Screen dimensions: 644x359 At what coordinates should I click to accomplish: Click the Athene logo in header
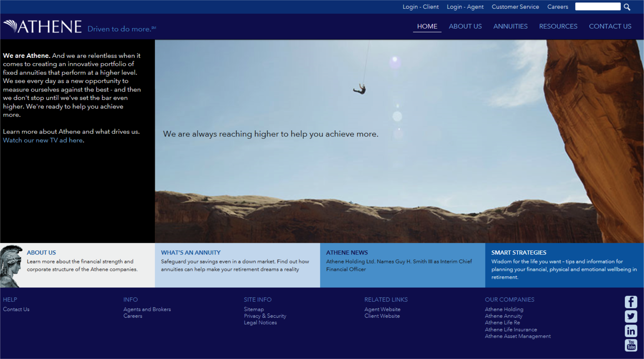pos(43,27)
